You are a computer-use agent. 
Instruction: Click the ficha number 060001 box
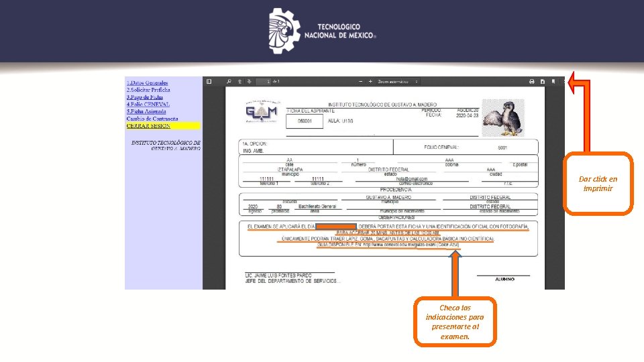(x=305, y=121)
